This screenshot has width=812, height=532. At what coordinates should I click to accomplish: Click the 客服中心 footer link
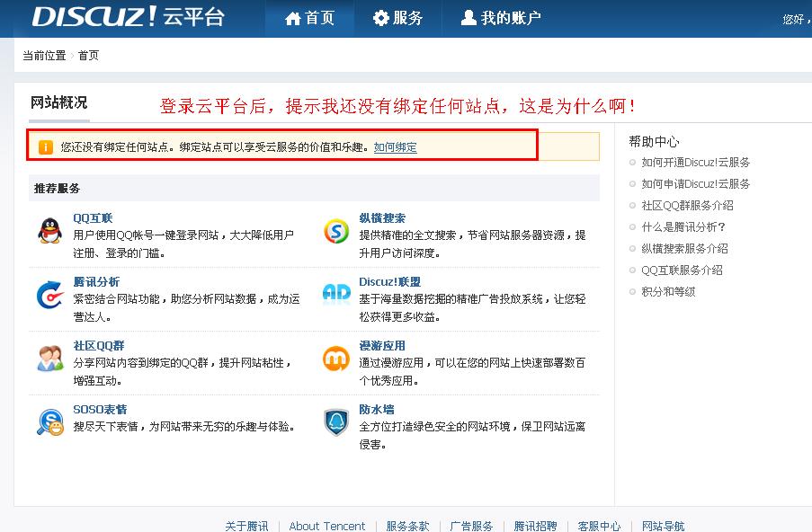coord(599,526)
